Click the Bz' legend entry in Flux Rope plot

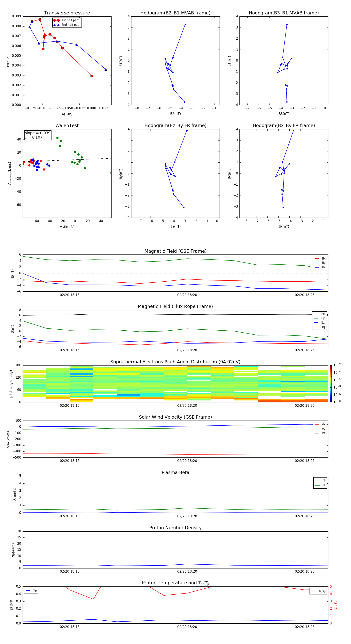point(320,323)
